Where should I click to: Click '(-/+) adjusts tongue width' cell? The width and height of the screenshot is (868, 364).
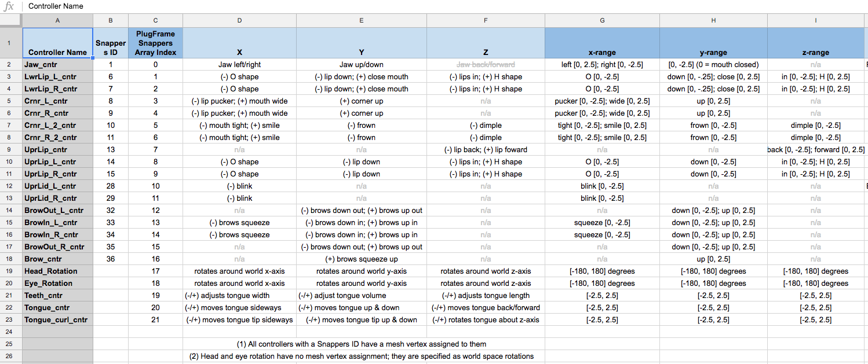[239, 296]
